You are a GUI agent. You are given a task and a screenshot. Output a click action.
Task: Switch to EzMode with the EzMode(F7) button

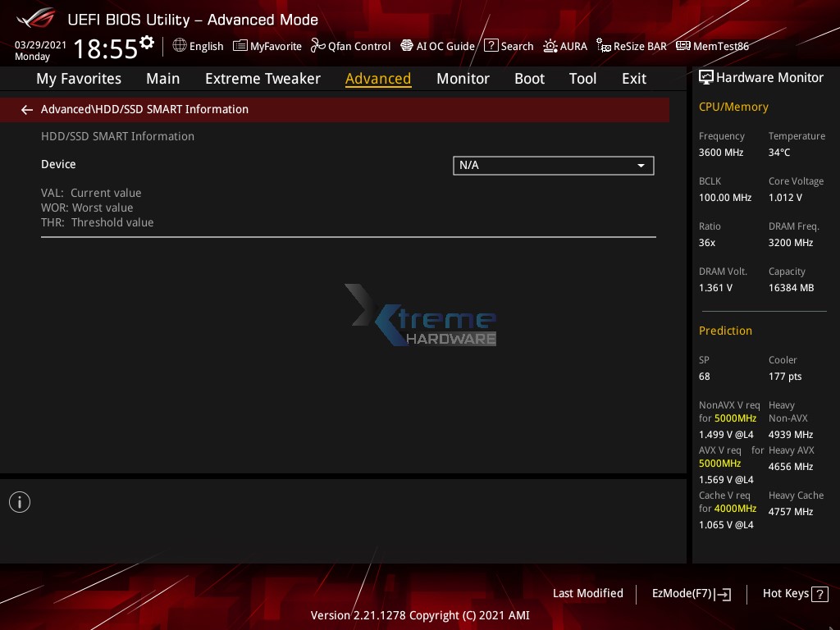click(691, 593)
